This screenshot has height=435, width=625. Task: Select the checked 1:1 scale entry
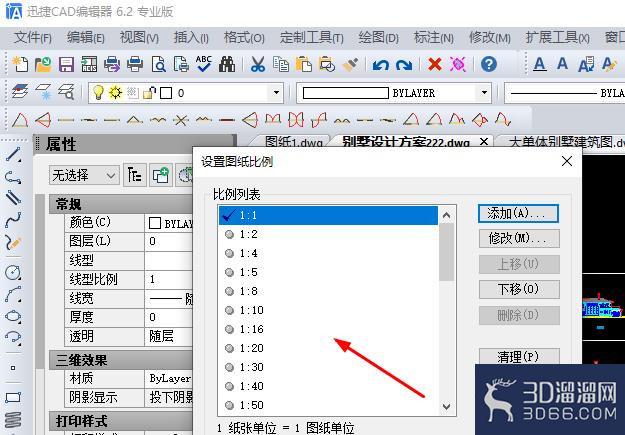pyautogui.click(x=328, y=215)
